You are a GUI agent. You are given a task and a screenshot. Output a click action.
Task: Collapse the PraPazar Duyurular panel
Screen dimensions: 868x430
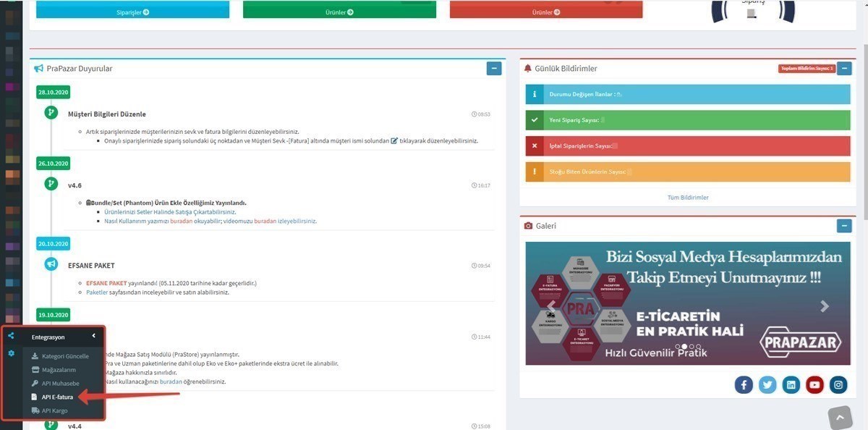[494, 69]
